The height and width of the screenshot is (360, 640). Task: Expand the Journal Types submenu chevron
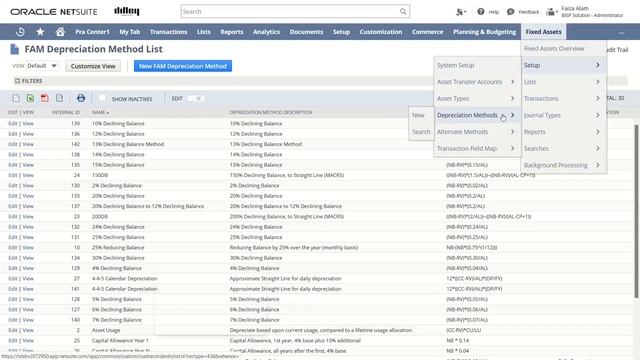coord(598,115)
